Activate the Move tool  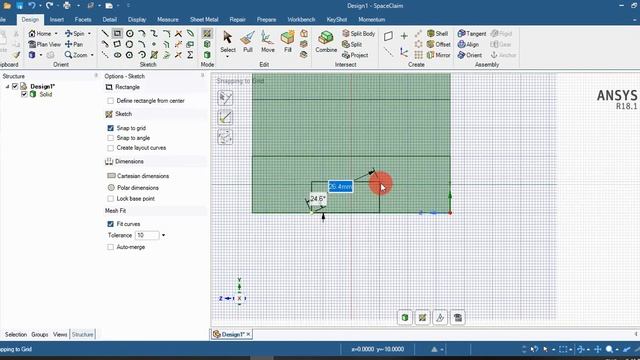(x=268, y=42)
